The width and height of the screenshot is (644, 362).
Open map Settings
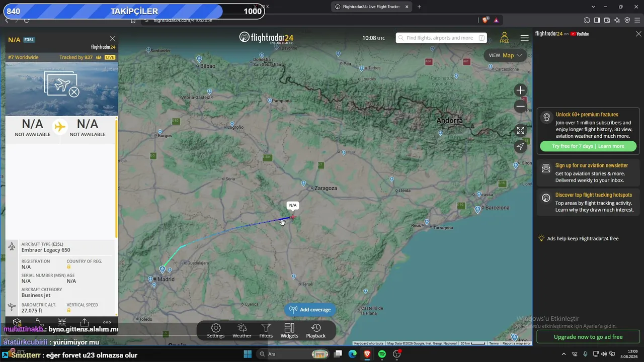click(x=216, y=331)
